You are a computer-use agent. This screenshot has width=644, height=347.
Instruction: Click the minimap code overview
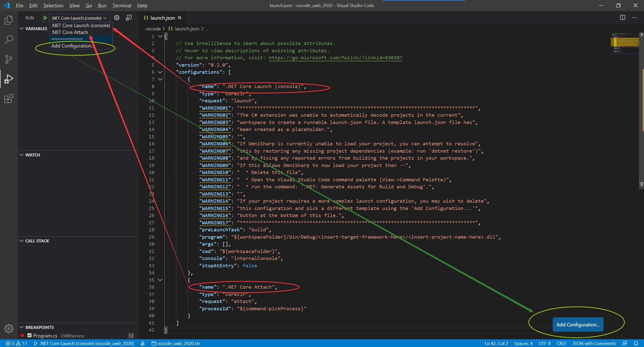pos(625,43)
